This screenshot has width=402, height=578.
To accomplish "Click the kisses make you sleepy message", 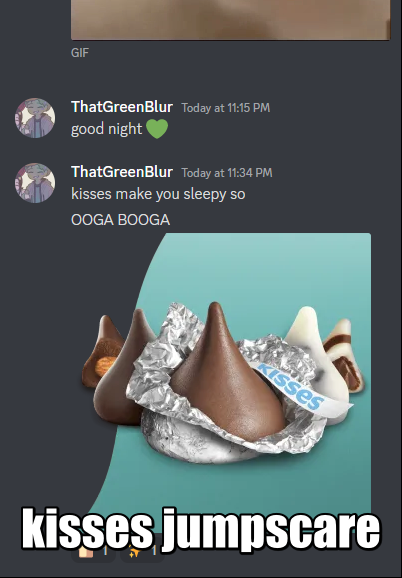I will point(158,194).
